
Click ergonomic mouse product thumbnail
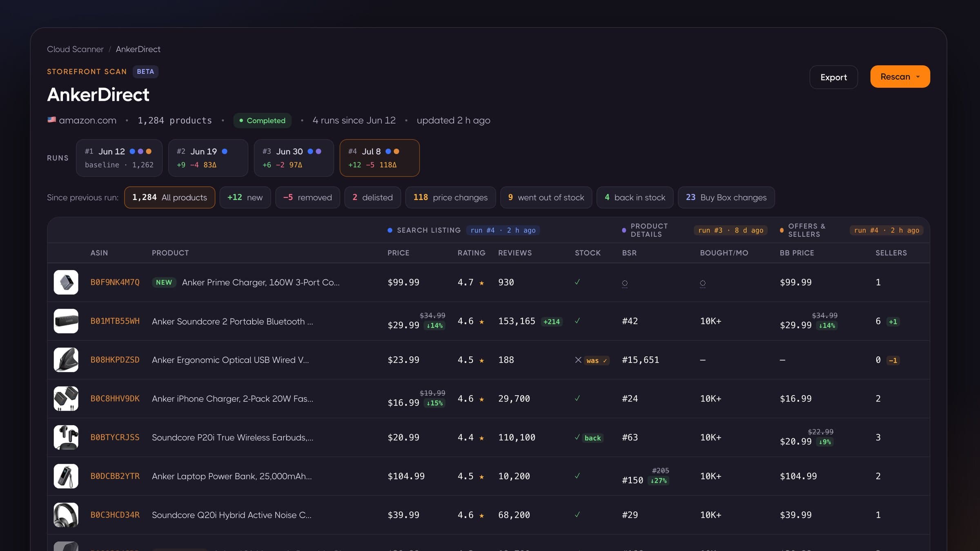(x=66, y=360)
